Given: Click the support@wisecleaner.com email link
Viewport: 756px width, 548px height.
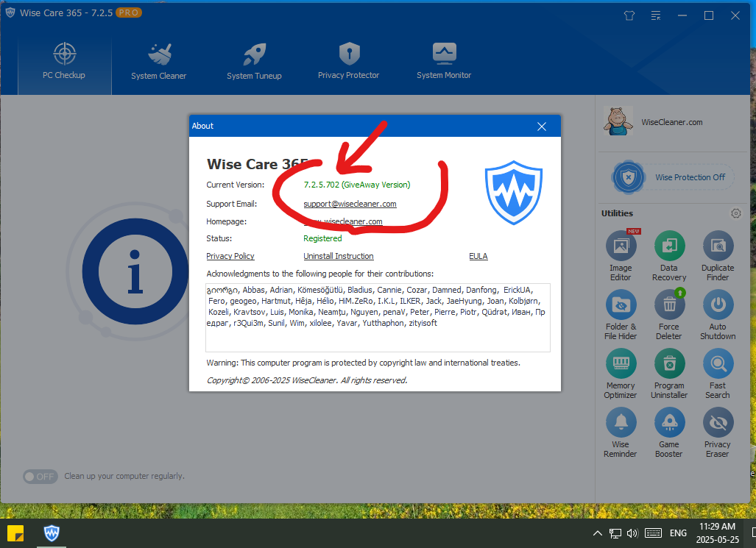Looking at the screenshot, I should point(350,204).
